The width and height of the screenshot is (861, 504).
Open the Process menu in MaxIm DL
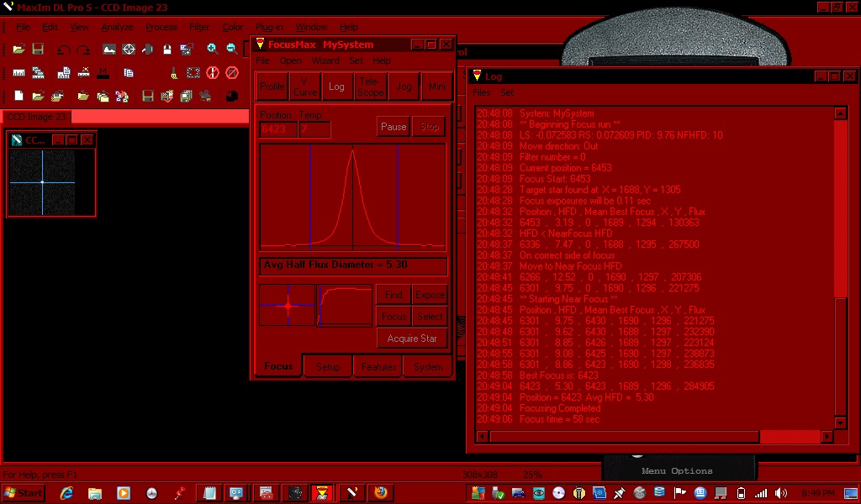pos(161,27)
